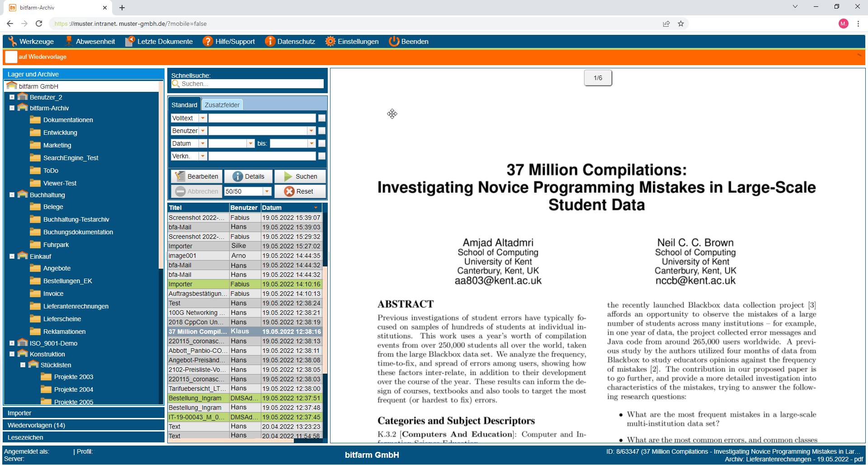The height and width of the screenshot is (465, 868).
Task: Select the Fuhrpark folder icon
Action: (35, 245)
